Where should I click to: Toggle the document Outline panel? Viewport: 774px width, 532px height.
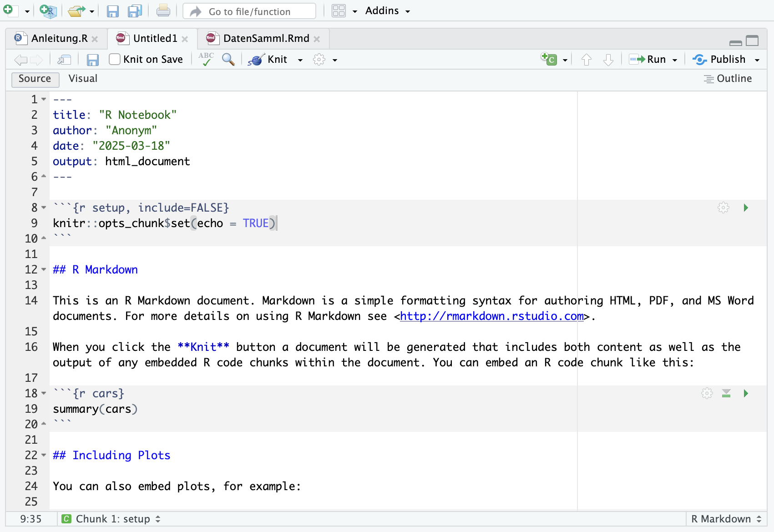pyautogui.click(x=728, y=79)
